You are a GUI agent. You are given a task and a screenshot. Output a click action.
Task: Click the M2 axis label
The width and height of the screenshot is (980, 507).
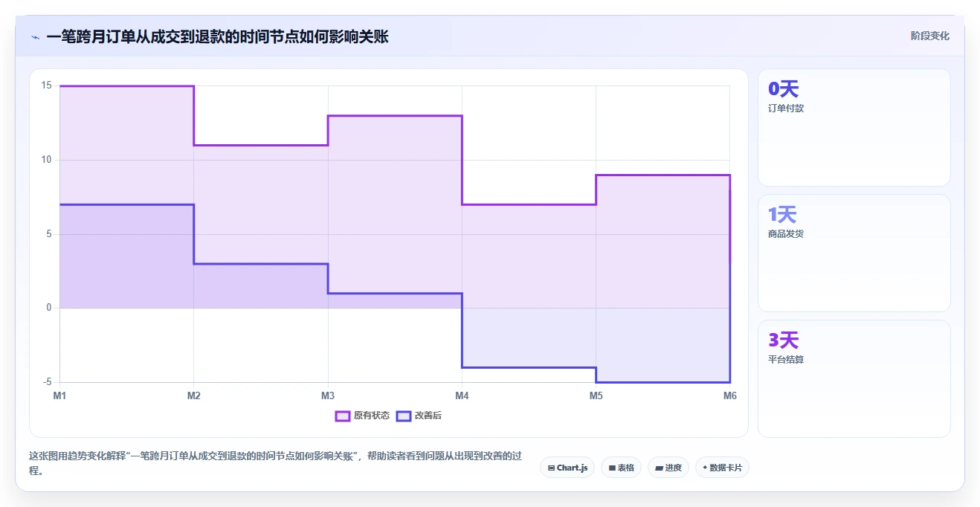(194, 396)
